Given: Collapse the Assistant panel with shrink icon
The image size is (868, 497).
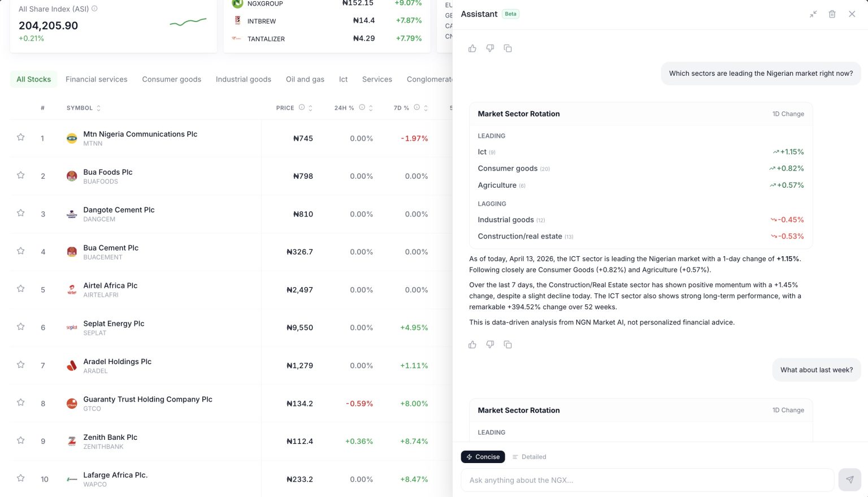Looking at the screenshot, I should point(813,14).
